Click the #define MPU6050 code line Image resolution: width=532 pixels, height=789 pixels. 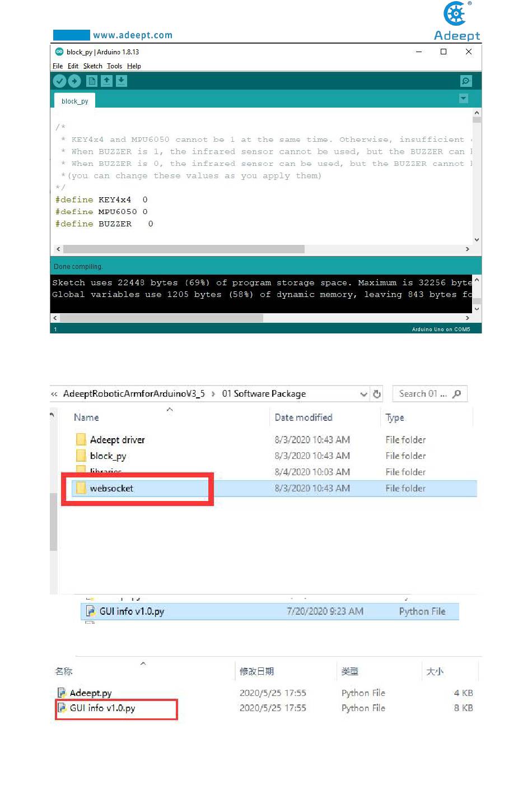pyautogui.click(x=101, y=212)
